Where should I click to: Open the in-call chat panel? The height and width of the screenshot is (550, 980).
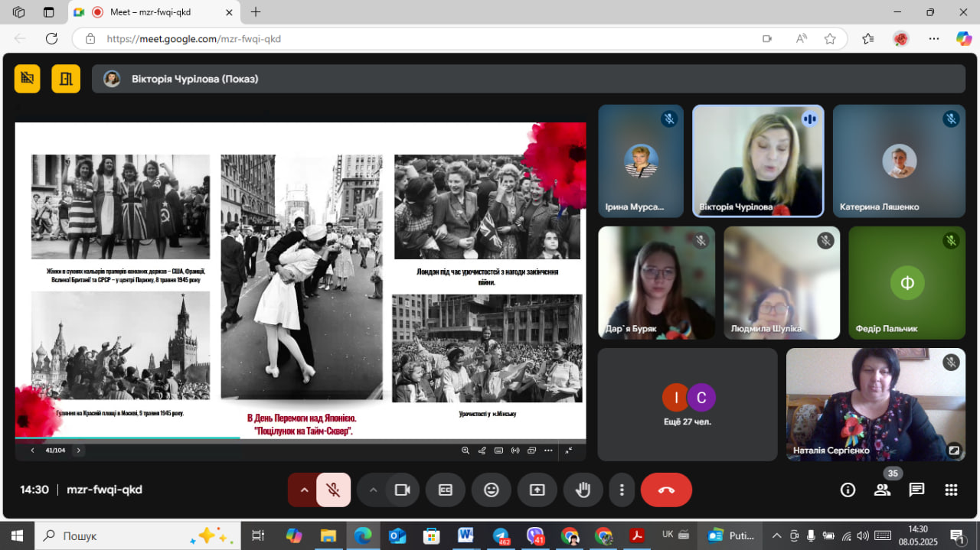coord(916,490)
